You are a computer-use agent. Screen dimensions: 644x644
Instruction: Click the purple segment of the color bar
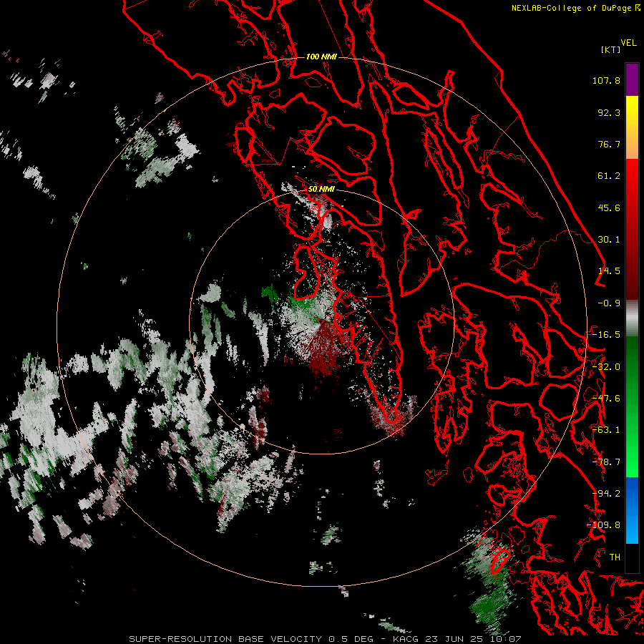click(x=632, y=79)
